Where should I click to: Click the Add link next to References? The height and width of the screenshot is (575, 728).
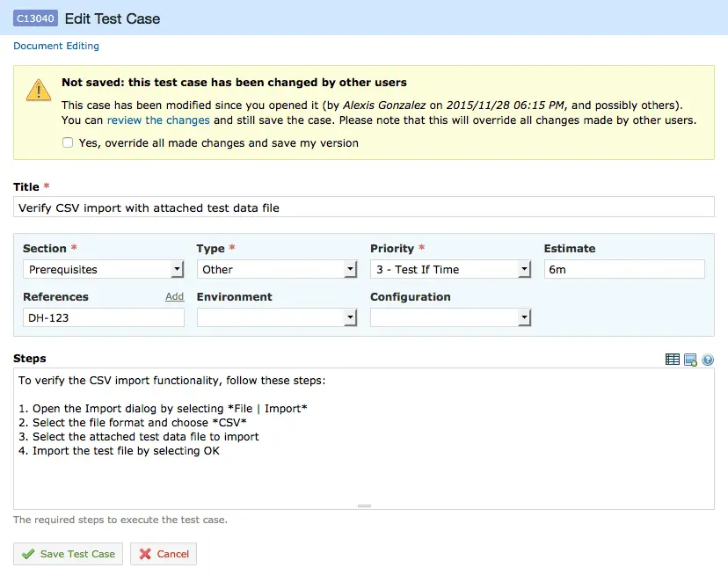point(175,296)
